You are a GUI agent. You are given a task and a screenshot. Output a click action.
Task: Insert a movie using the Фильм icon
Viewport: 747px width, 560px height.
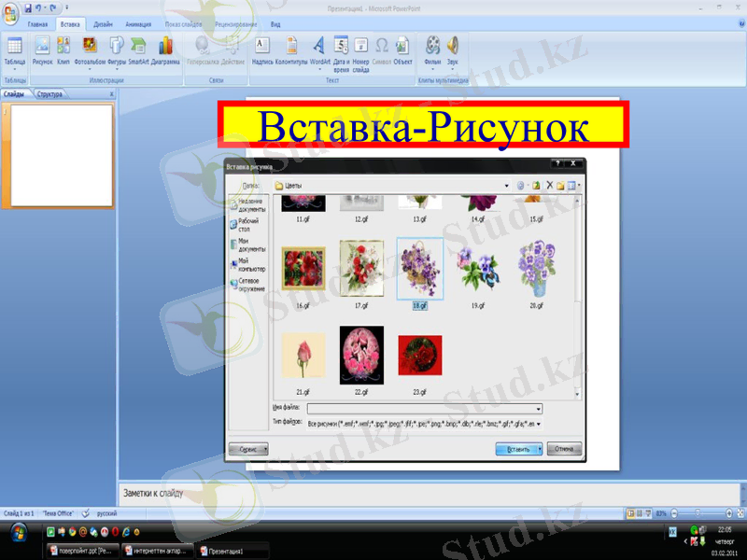431,47
